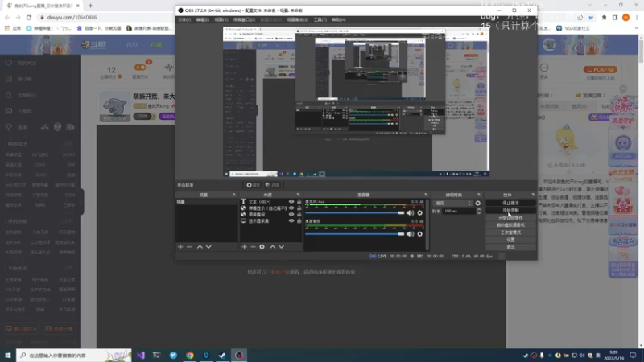Move scene down in Scenes panel

pos(208,247)
